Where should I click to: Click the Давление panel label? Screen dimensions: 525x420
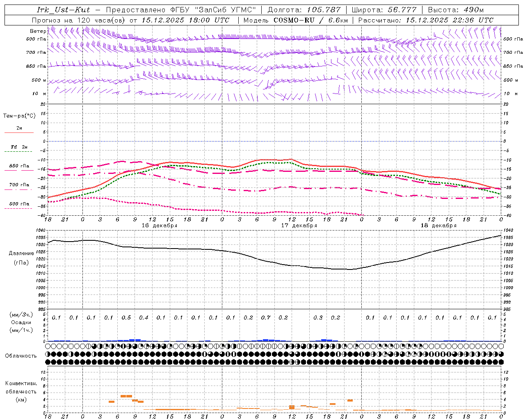(21, 253)
